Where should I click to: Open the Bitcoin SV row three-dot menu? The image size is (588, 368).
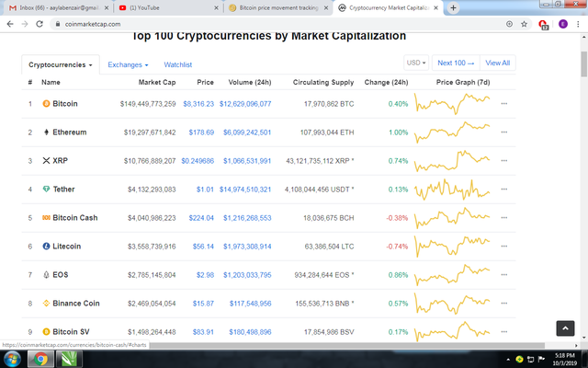504,332
